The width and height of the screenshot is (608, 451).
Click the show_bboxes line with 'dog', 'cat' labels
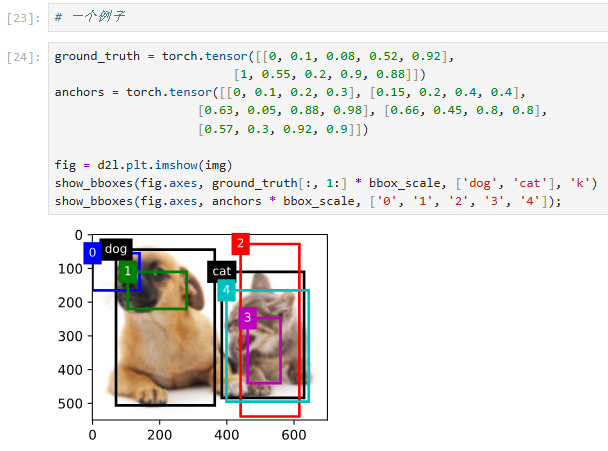[x=326, y=183]
